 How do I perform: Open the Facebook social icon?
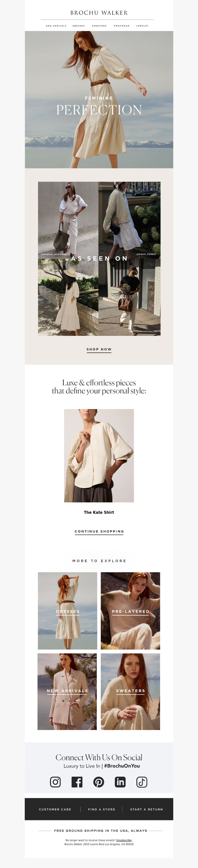[77, 782]
